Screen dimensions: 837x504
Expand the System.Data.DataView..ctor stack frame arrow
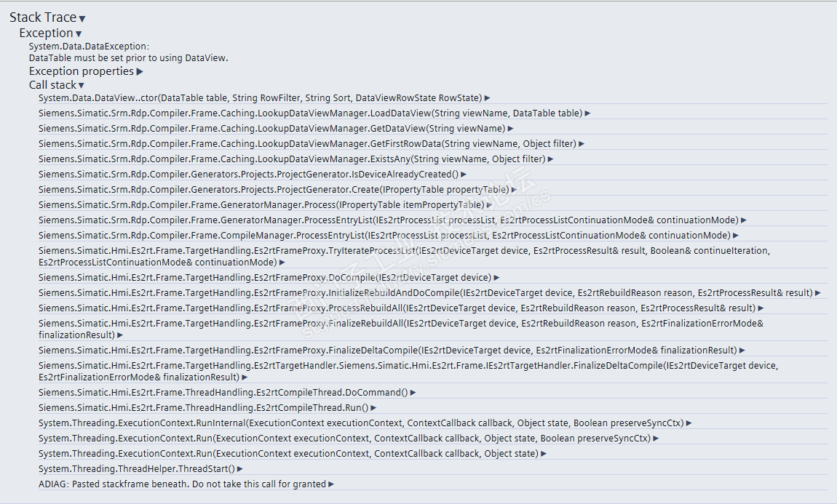click(488, 98)
